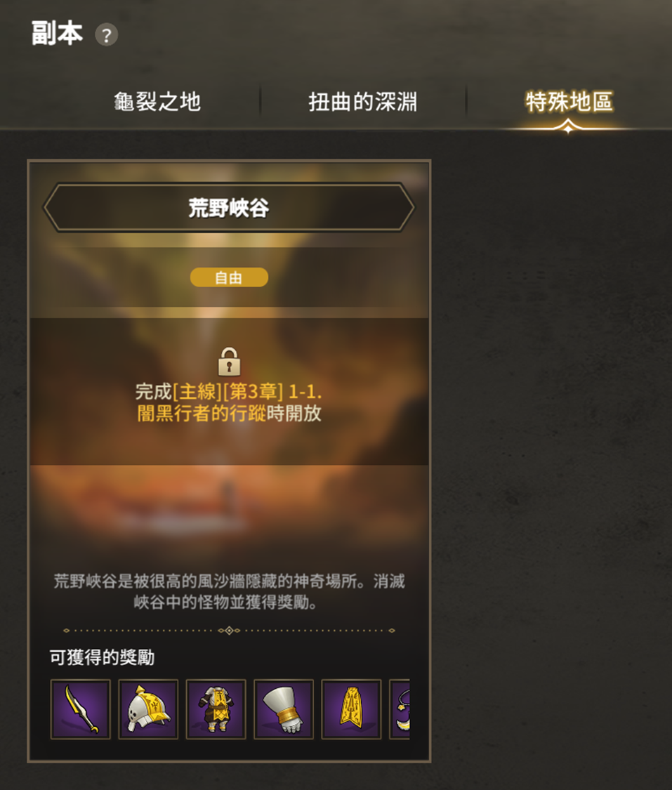Switch to the 扭曲的深淵 tab

(363, 102)
